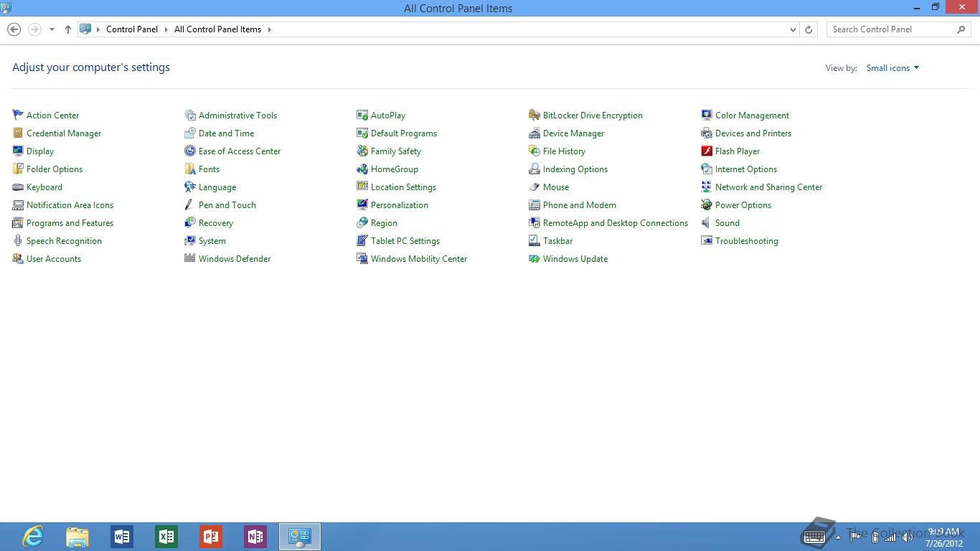Click the Credential Manager safe icon
980x551 pixels.
pos(18,133)
